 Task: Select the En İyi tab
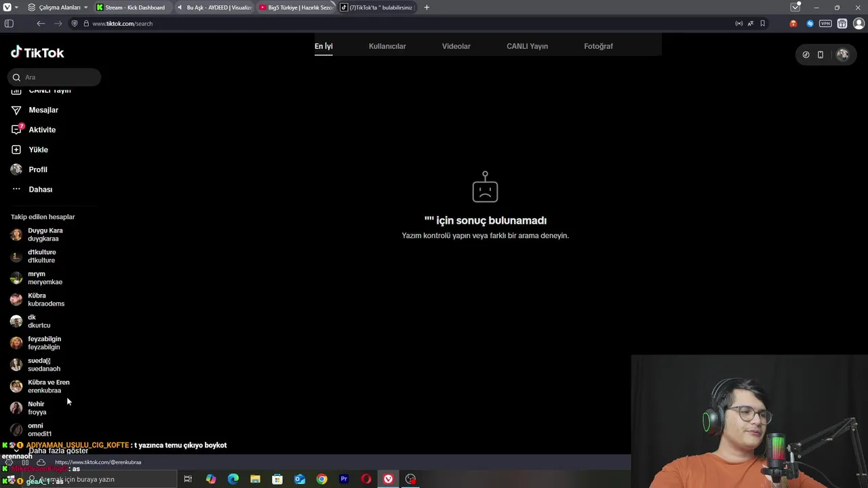click(323, 46)
